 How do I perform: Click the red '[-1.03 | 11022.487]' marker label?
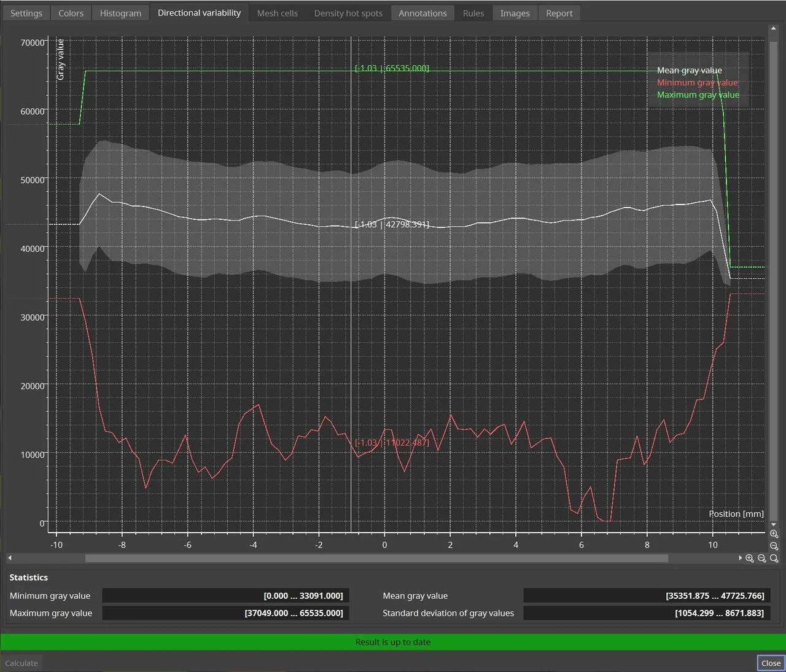(392, 442)
